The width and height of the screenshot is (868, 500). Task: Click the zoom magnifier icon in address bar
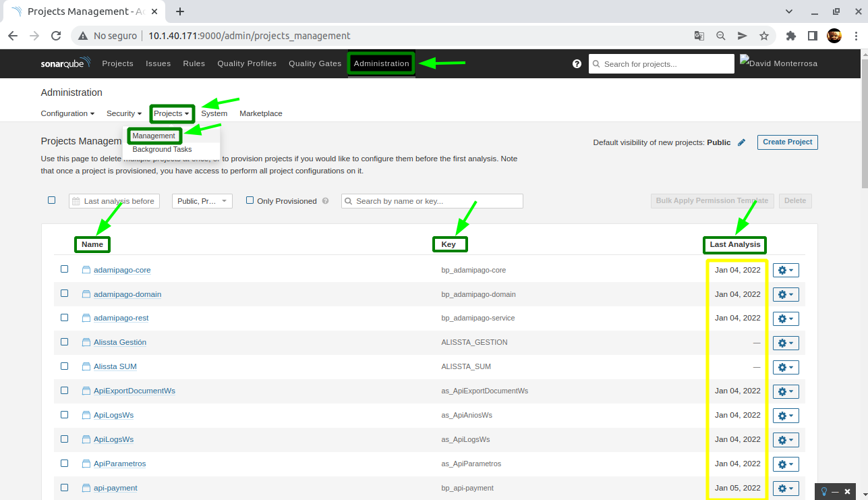pos(720,36)
